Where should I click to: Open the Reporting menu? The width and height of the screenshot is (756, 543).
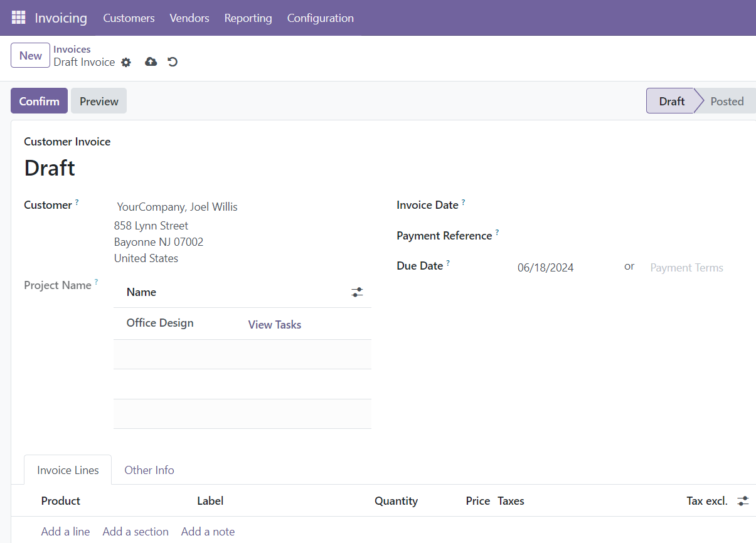coord(248,18)
